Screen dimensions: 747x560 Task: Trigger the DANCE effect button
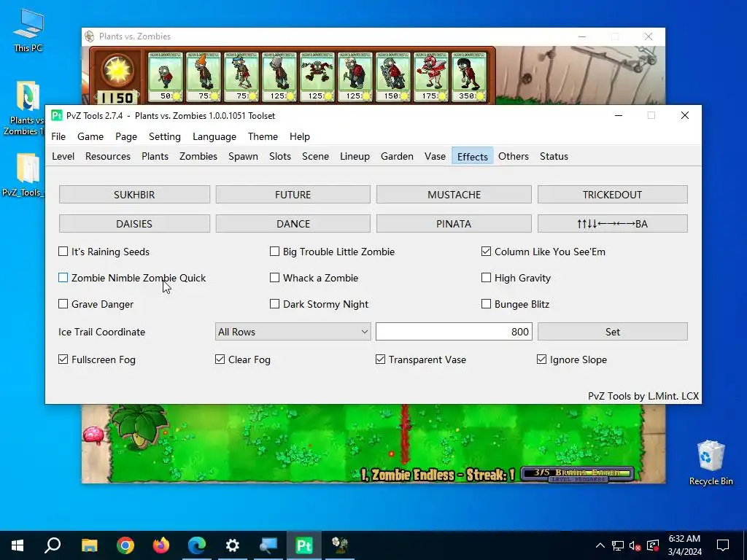(x=293, y=224)
